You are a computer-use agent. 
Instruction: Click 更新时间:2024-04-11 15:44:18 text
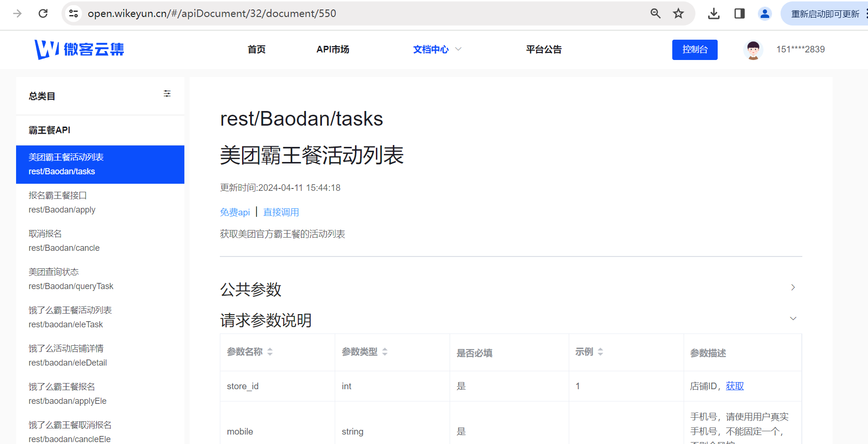280,188
